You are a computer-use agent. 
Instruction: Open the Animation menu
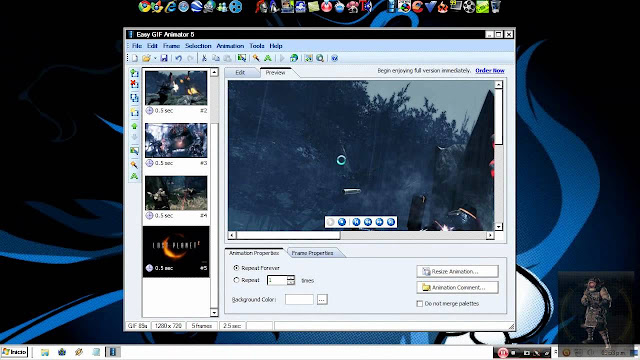click(x=230, y=46)
